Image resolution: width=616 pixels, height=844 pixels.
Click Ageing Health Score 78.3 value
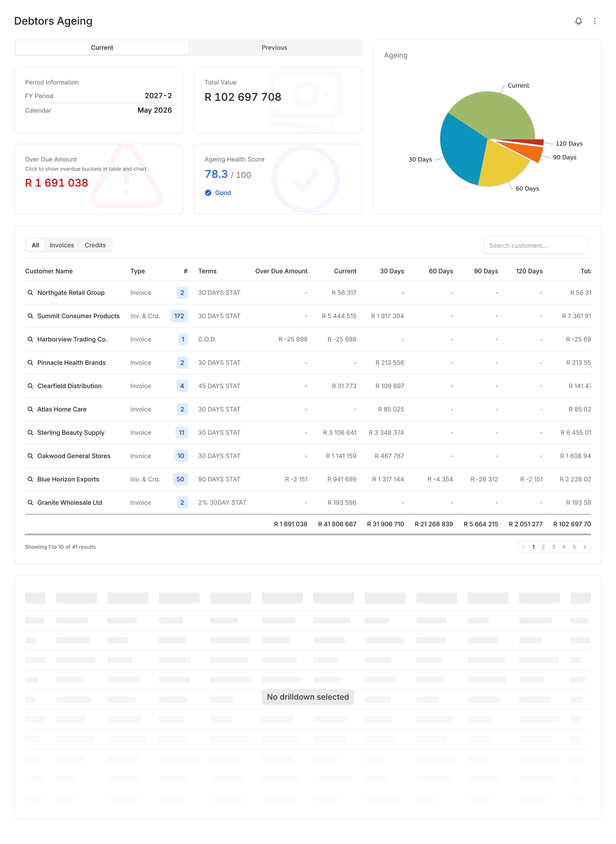[x=216, y=174]
